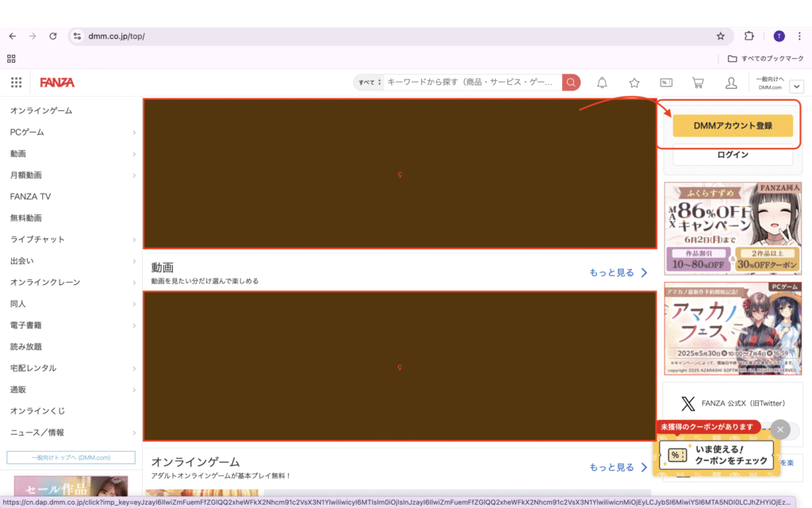Select 月額動画 in sidebar
The image size is (812, 508).
point(26,175)
